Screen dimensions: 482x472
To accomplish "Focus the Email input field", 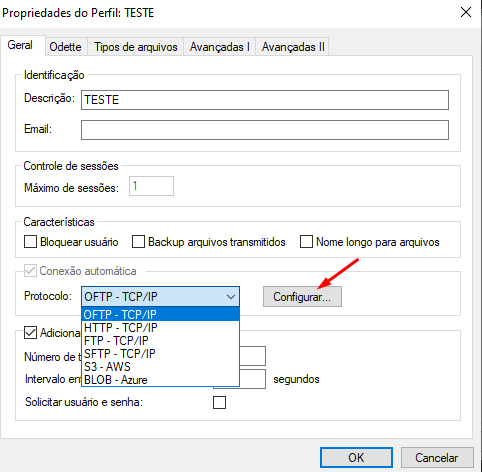I will (265, 130).
